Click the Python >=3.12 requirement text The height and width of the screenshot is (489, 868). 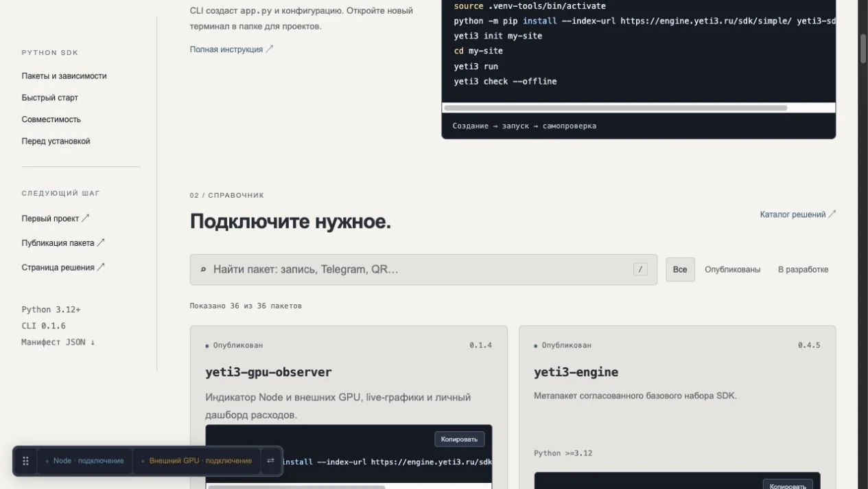coord(563,453)
